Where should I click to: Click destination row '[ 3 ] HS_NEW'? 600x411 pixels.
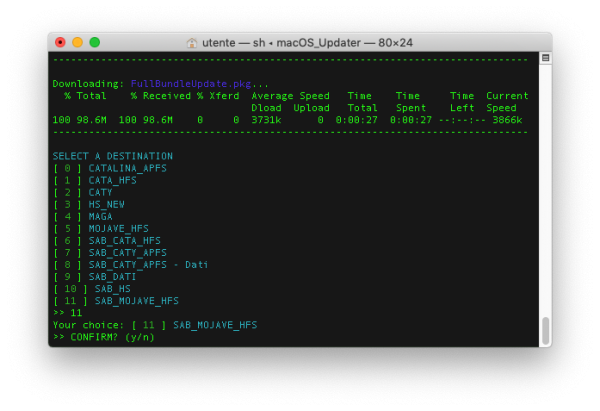[x=89, y=204]
